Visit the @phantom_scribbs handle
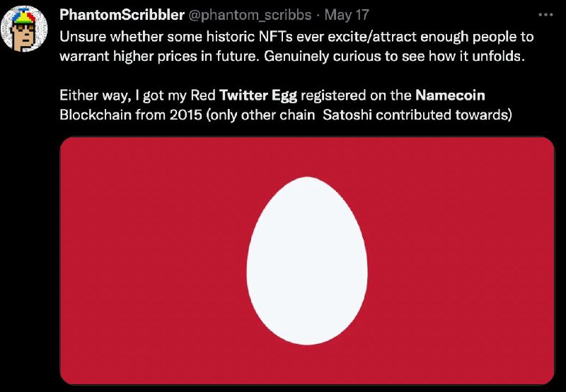 pos(250,15)
